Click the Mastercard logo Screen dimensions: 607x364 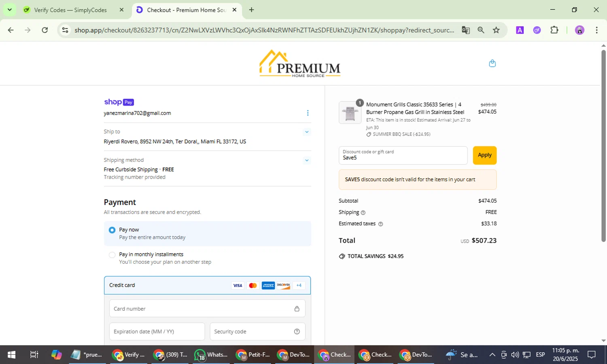[253, 286]
